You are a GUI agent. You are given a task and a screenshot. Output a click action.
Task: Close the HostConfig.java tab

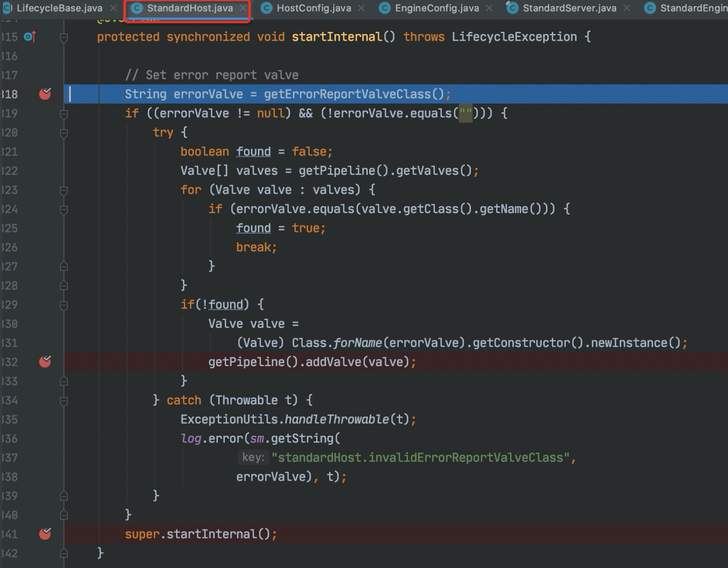[361, 8]
